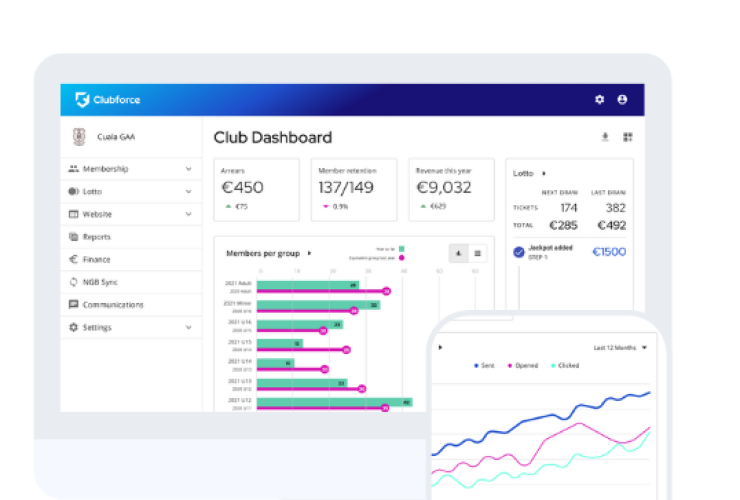
Task: Download the Club Dashboard report
Action: pos(604,137)
